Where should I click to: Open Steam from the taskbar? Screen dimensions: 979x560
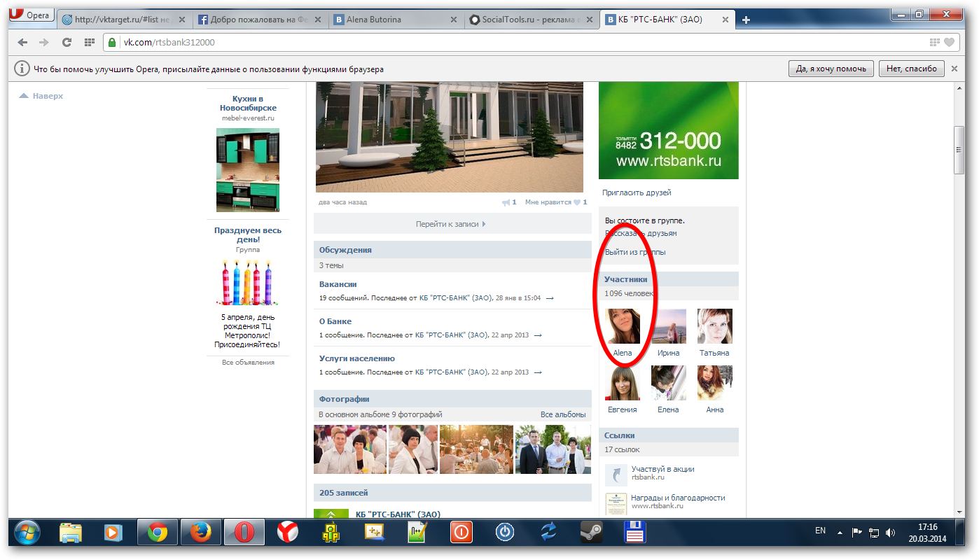(x=591, y=533)
